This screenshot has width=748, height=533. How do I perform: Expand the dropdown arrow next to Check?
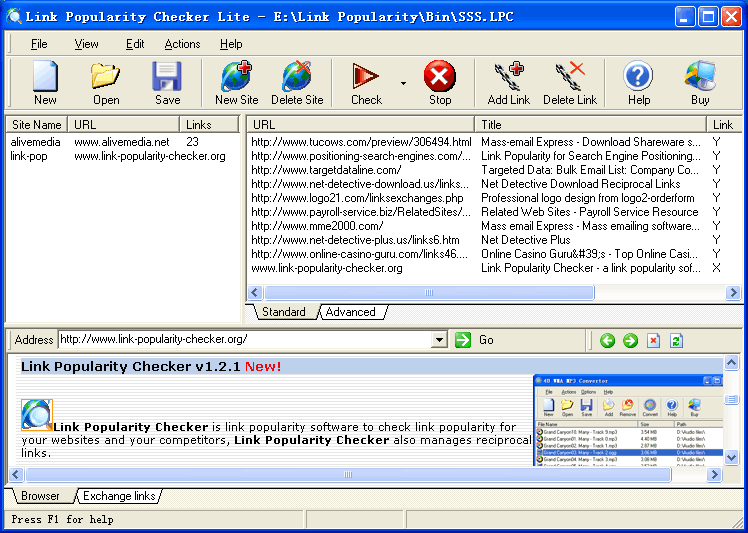coord(403,83)
